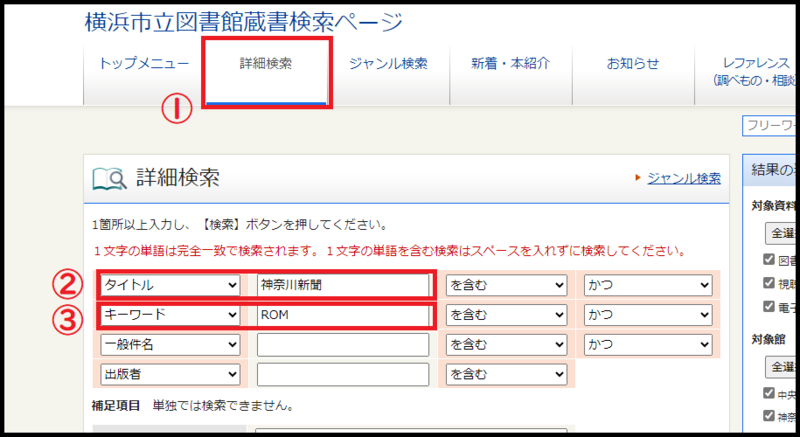The image size is (800, 437).
Task: Open the 出版者 dropdown
Action: 169,374
